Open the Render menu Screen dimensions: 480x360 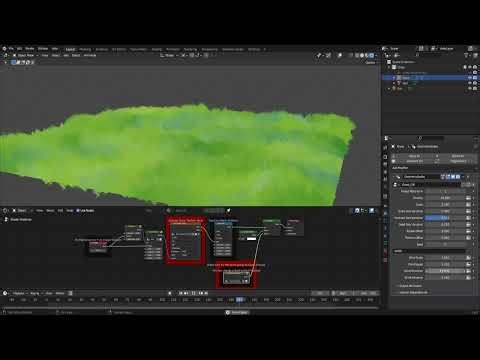(x=30, y=49)
